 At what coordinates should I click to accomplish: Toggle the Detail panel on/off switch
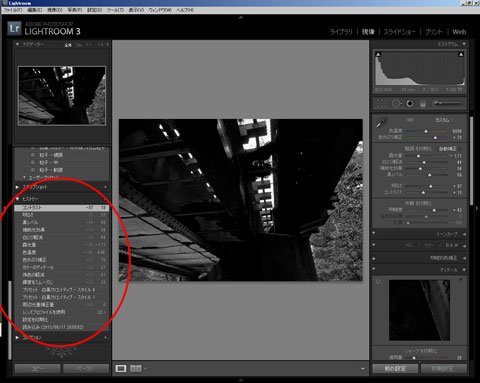(x=374, y=269)
